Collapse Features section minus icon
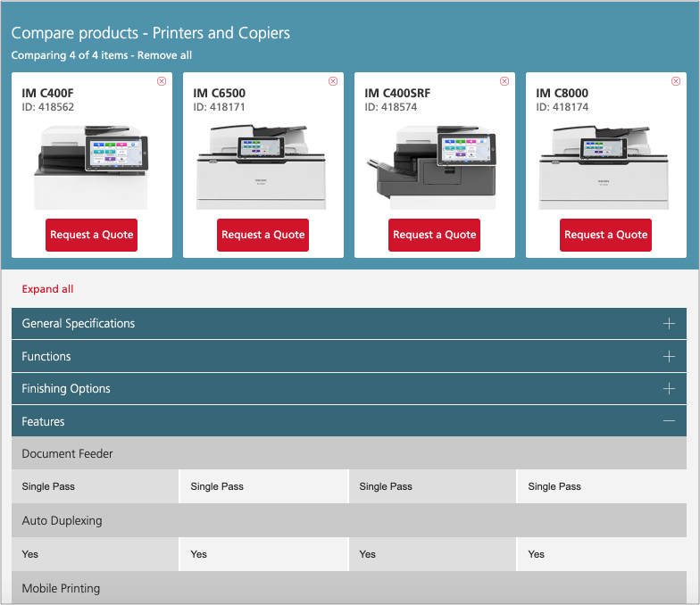700x605 pixels. tap(669, 421)
